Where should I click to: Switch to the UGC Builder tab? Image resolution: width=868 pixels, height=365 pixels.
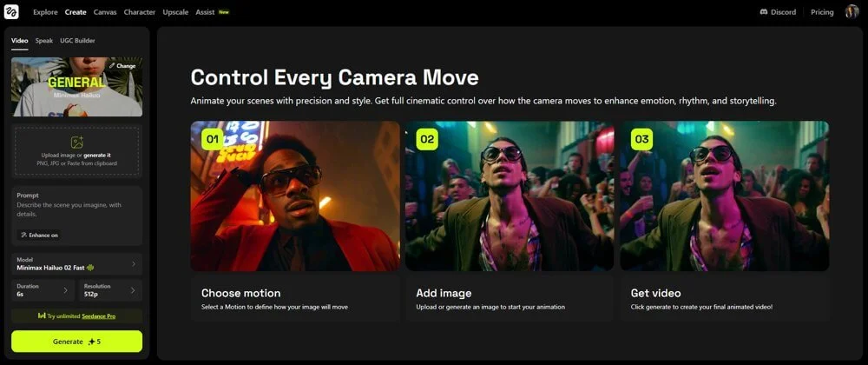click(78, 41)
